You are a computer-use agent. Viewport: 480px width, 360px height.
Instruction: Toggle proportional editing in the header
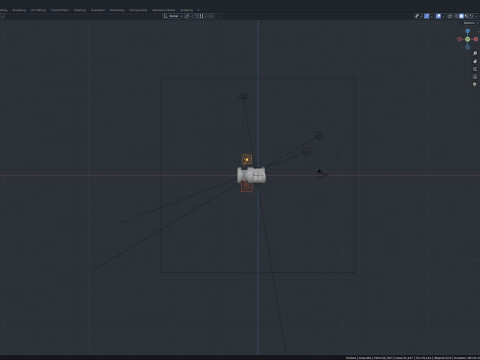pyautogui.click(x=211, y=16)
